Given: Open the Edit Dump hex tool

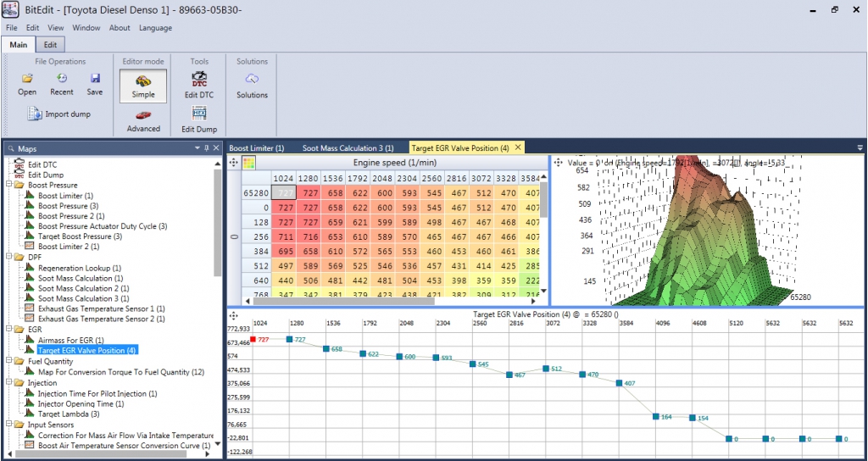Looking at the screenshot, I should pyautogui.click(x=199, y=120).
